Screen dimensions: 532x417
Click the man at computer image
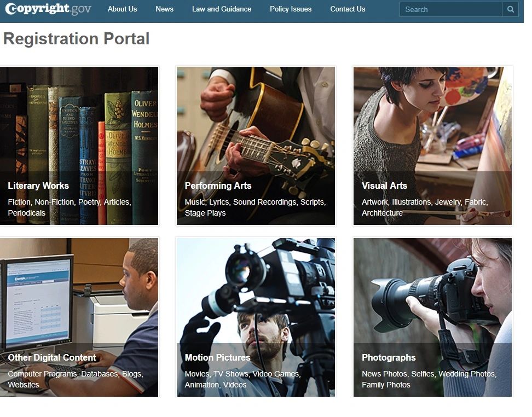click(x=79, y=290)
